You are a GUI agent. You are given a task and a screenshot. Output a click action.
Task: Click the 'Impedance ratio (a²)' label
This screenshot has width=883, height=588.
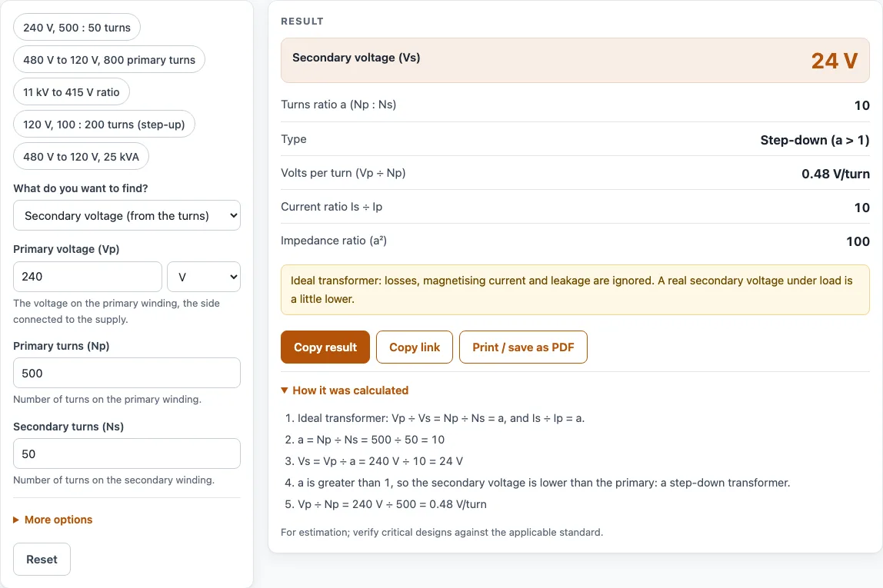(x=334, y=241)
